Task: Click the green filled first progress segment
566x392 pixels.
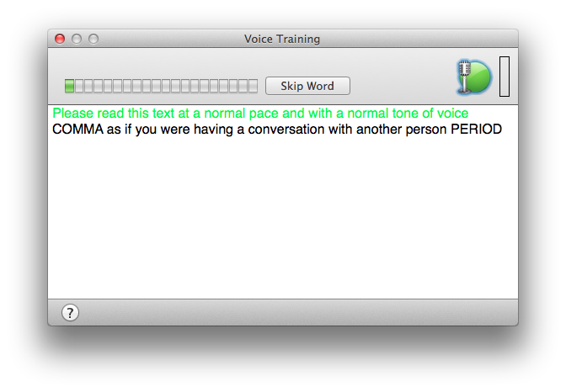Action: pyautogui.click(x=69, y=86)
